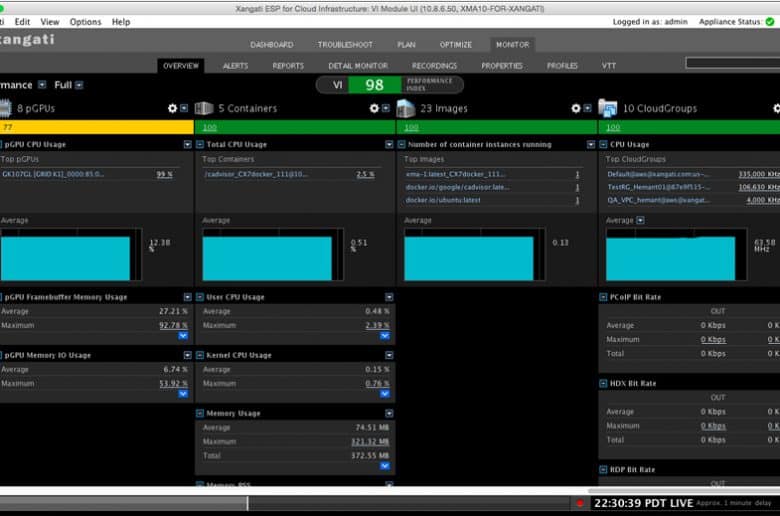Click blue chart icon under Kernel CPU Maximum

point(385,394)
